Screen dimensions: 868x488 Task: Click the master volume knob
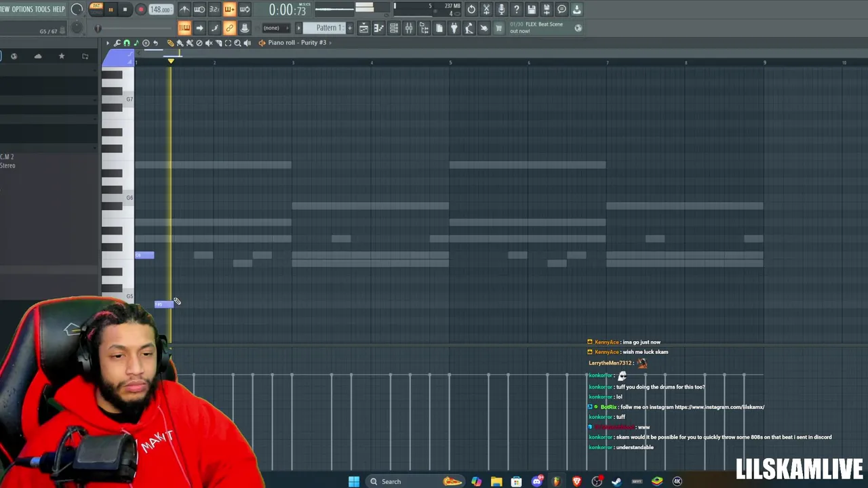(77, 9)
